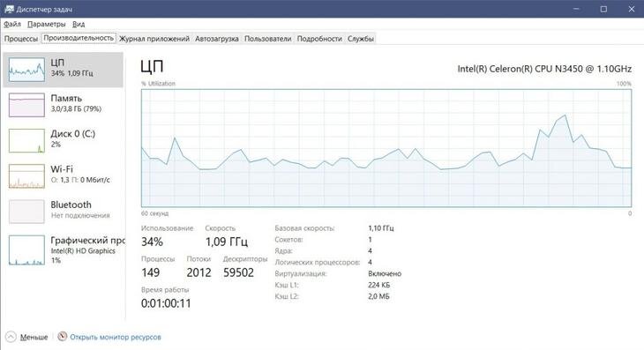Collapse view with the Меньше arrow icon
The image size is (644, 350).
click(x=11, y=337)
